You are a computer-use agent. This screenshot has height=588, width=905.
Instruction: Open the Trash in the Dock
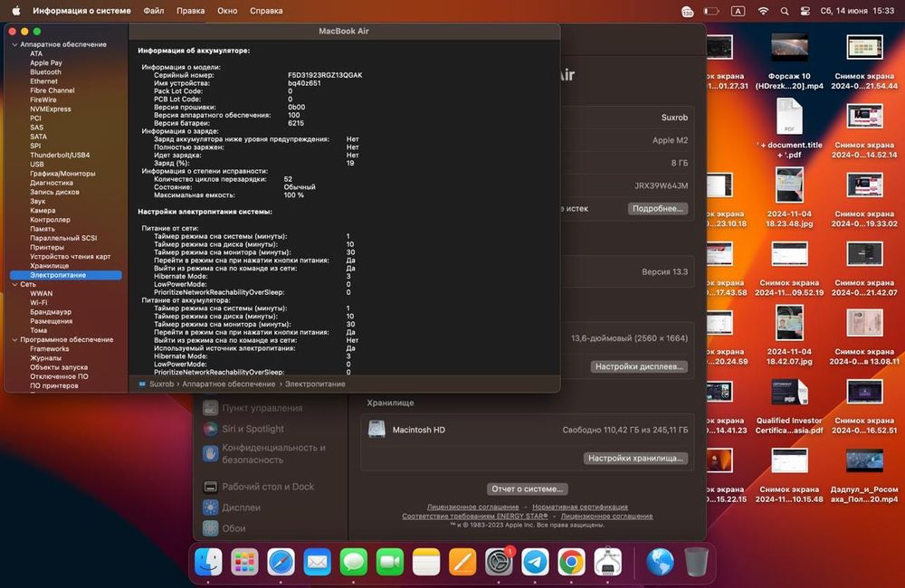696,562
